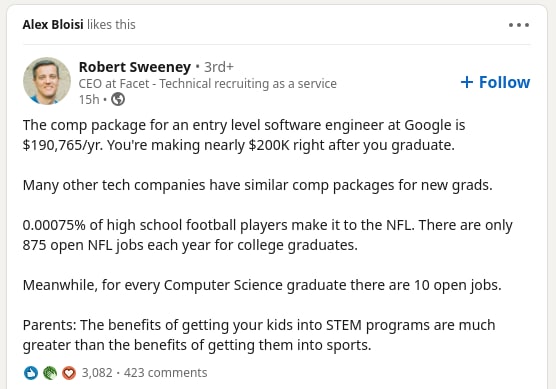This screenshot has height=389, width=556.
Task: Click the 3rd+ connection degree badge
Action: [x=219, y=67]
